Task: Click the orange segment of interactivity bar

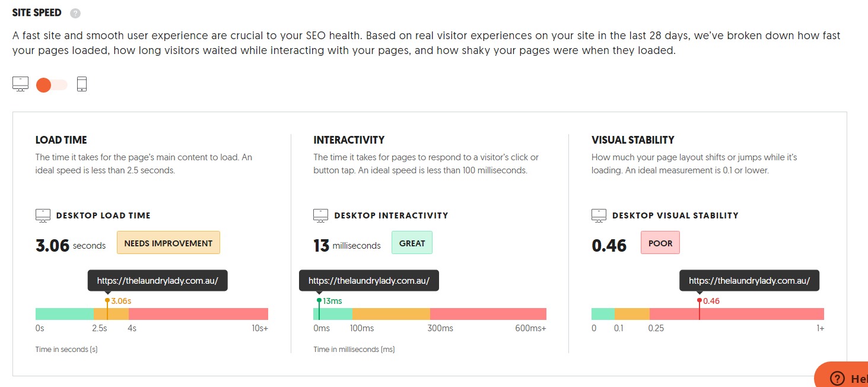Action: coord(391,314)
